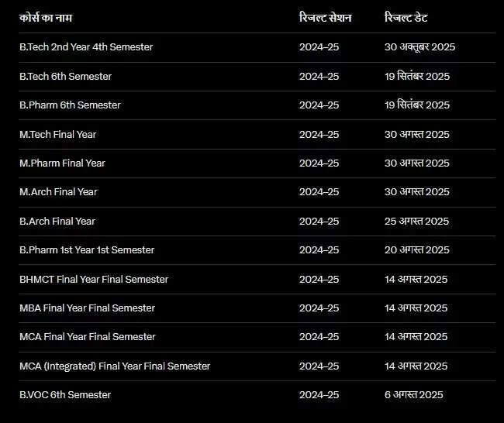
Task: Open B.Pharm 1st Year 1st Semester
Action: [x=87, y=250]
